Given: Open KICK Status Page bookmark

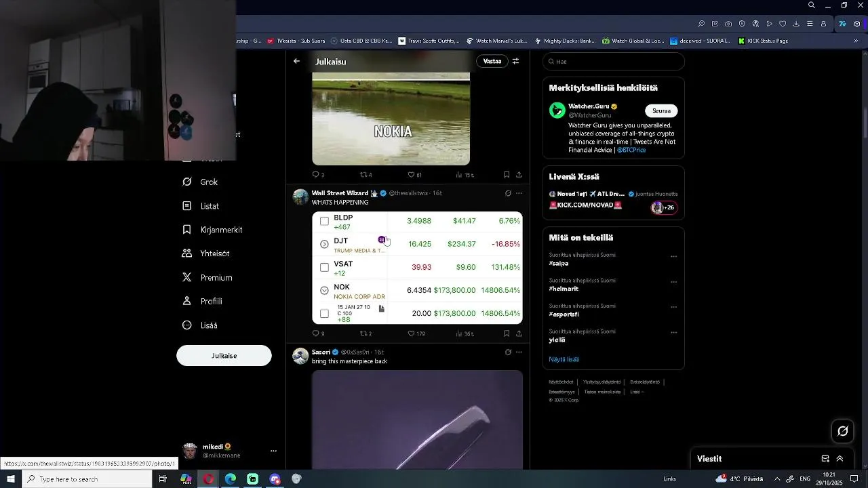Looking at the screenshot, I should pos(762,41).
